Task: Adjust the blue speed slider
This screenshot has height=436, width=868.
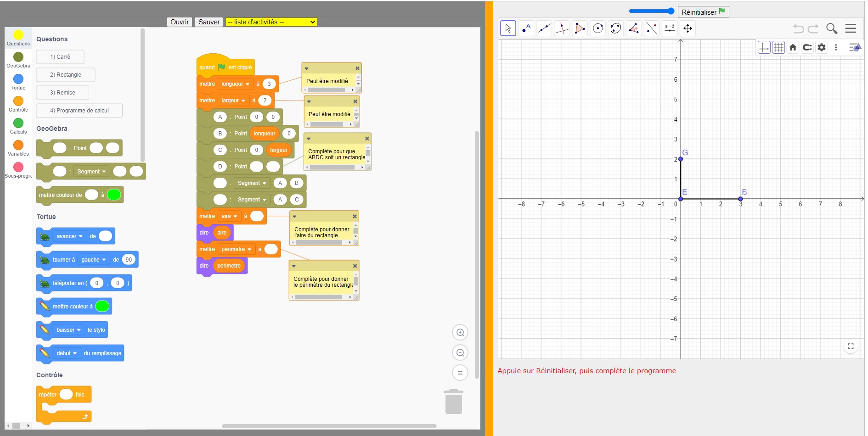Action: pos(652,11)
